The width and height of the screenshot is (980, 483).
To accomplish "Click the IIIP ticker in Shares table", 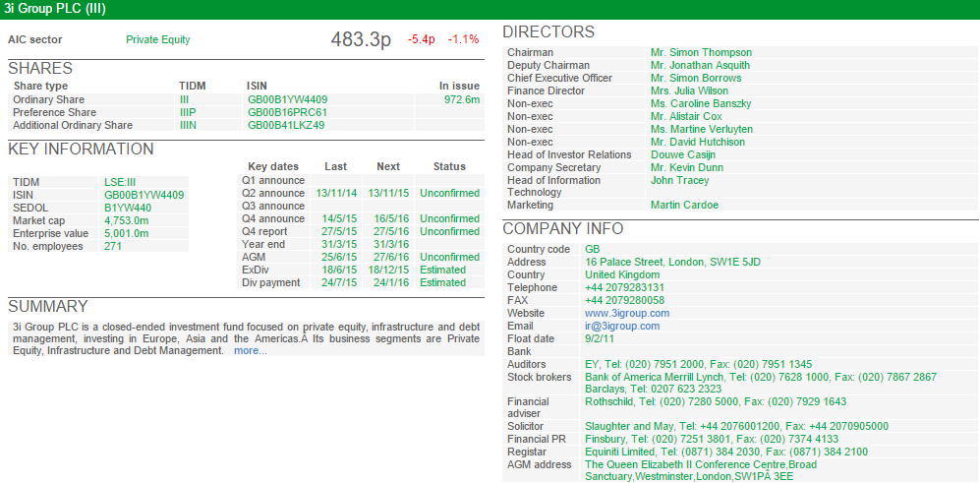I will [188, 112].
